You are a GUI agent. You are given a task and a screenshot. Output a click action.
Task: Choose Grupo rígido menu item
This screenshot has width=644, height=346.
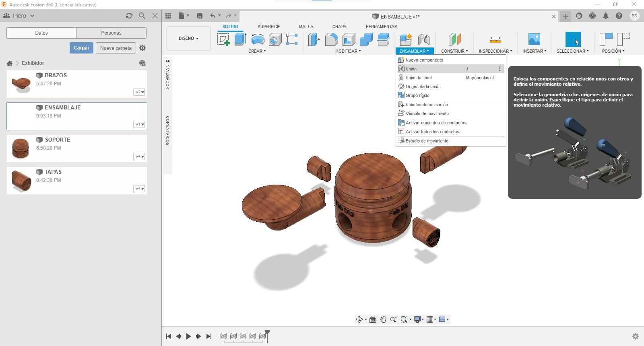point(451,95)
